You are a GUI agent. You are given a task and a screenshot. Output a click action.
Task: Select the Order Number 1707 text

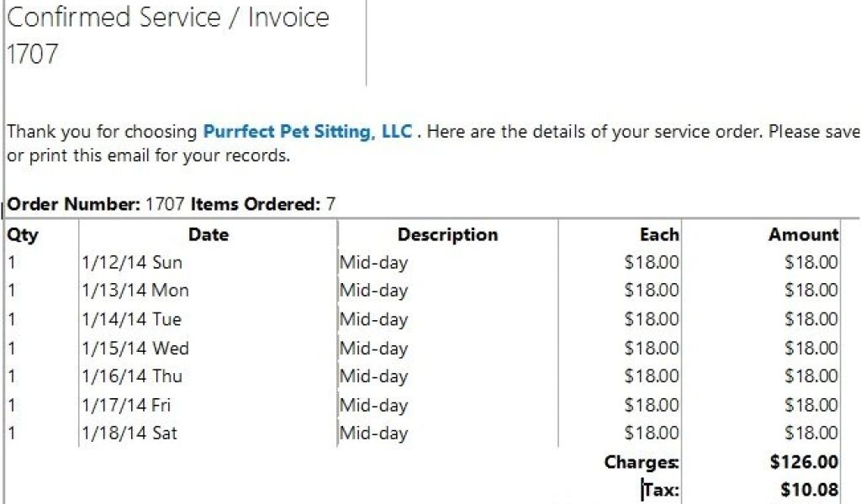[x=96, y=204]
